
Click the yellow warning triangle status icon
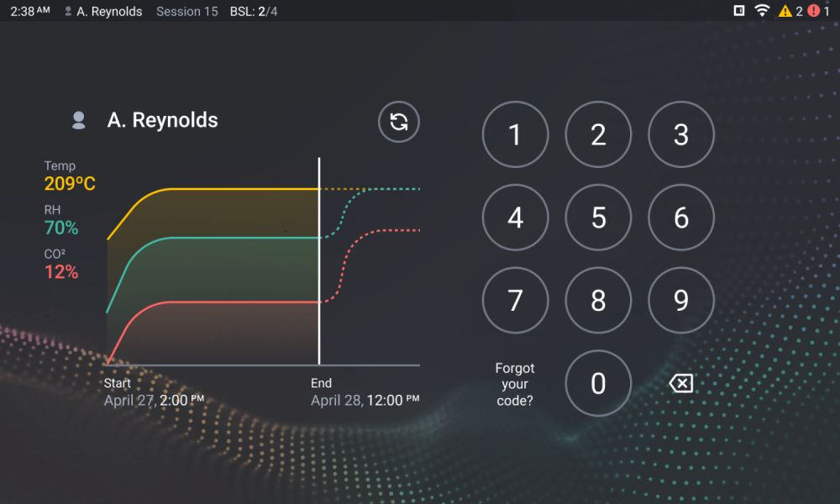[x=785, y=12]
